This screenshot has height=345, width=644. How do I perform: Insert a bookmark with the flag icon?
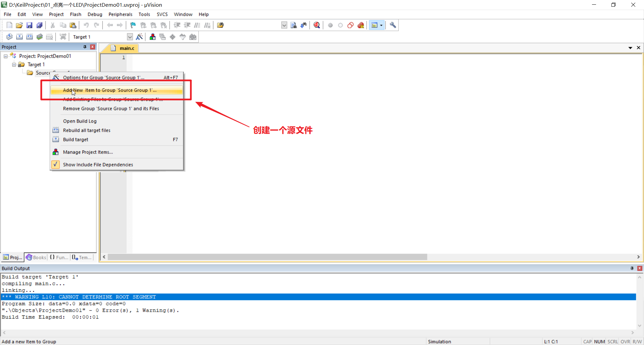[133, 25]
